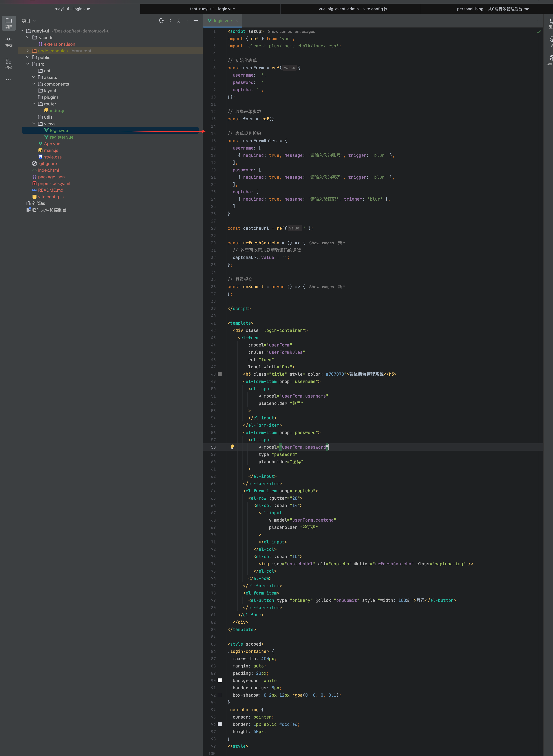
Task: Select the layout folder
Action: pos(50,91)
